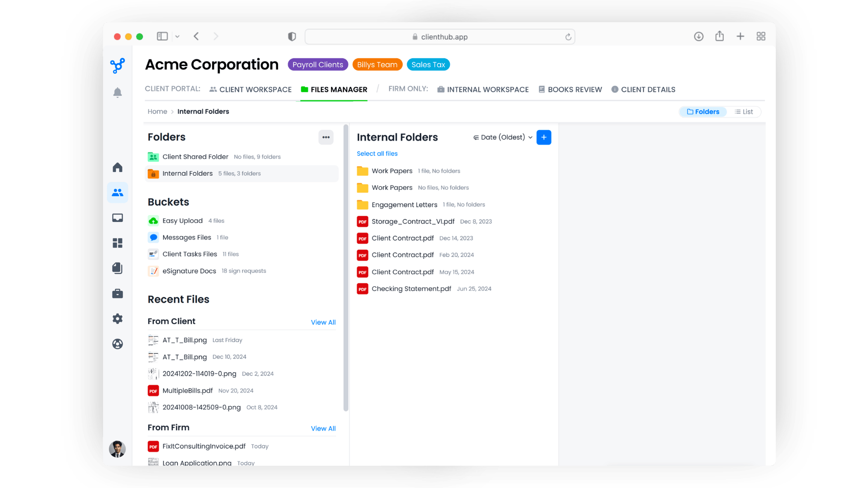Open the help life-ring icon
The width and height of the screenshot is (868, 488).
(x=118, y=344)
